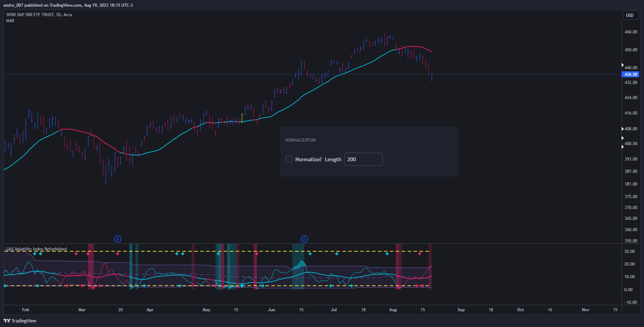Select the L&S Volatility Index Refurbished label
644x327 pixels.
point(36,249)
